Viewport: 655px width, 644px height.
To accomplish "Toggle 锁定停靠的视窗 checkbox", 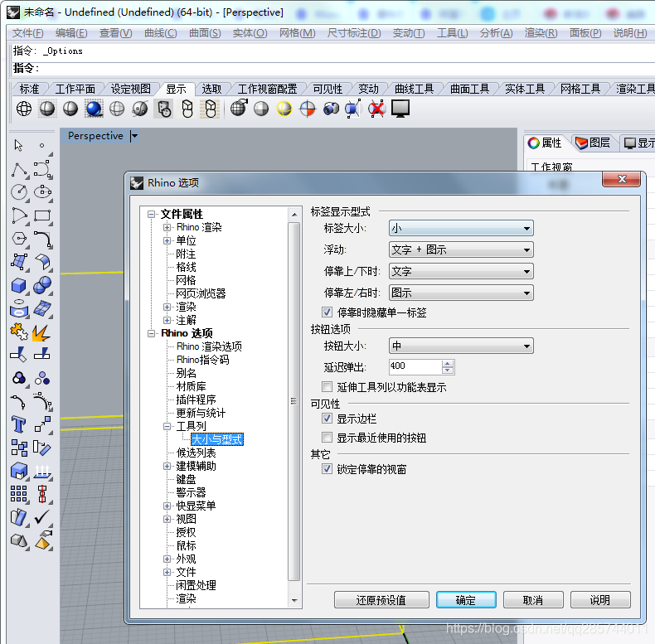I will pos(327,469).
